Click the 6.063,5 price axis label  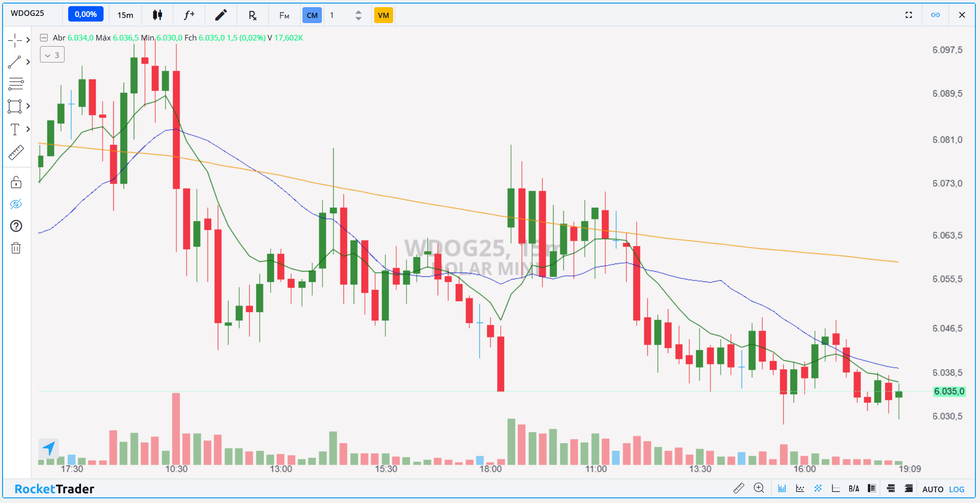(947, 235)
